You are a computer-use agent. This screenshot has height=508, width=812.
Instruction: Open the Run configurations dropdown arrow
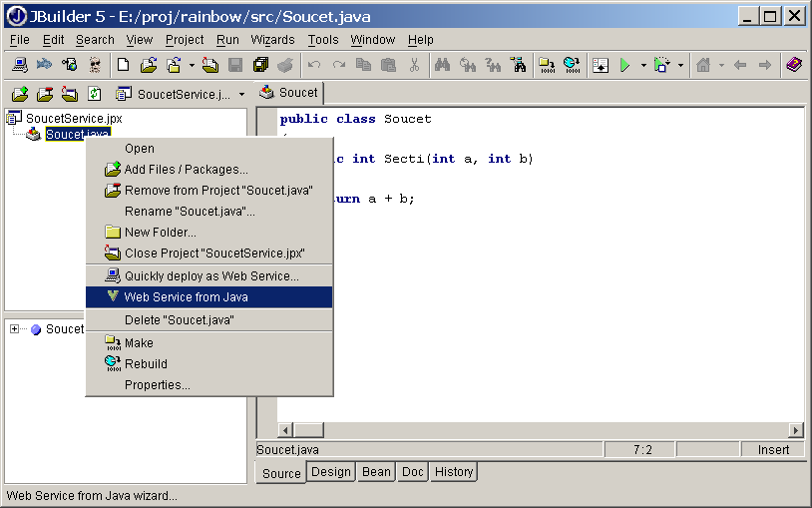point(643,65)
